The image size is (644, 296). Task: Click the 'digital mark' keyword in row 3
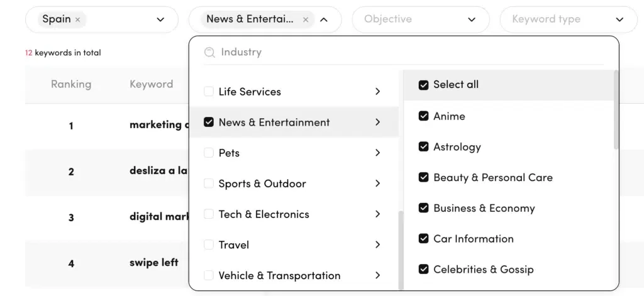coord(158,216)
